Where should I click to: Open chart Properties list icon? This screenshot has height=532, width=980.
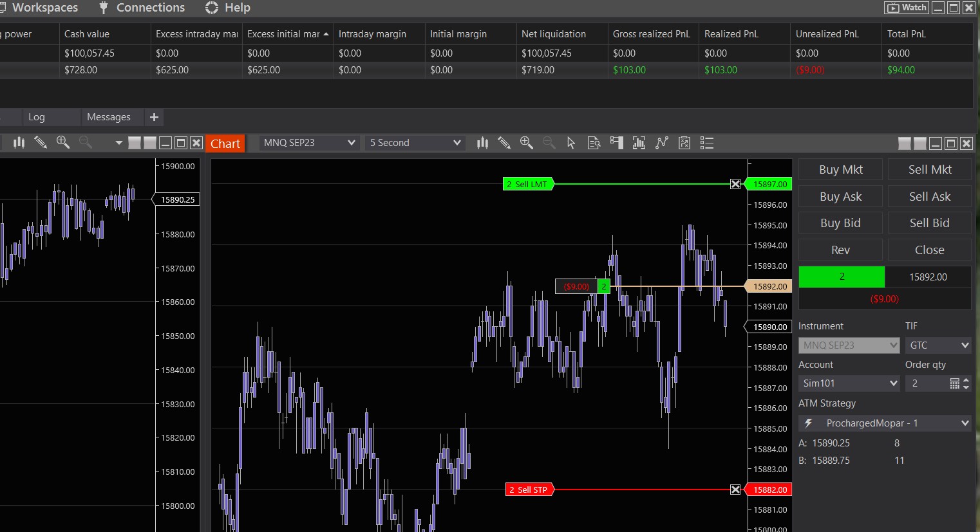[x=707, y=143]
